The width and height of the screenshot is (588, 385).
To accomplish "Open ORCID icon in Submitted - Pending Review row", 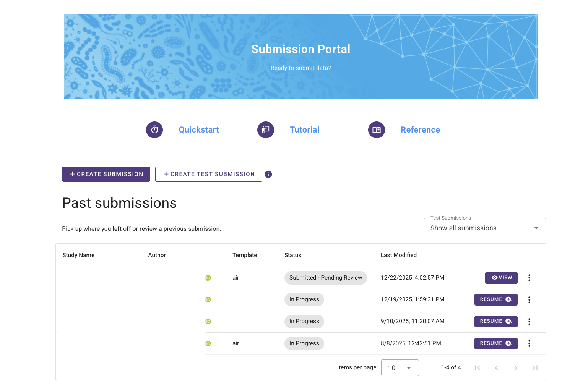I will pyautogui.click(x=208, y=278).
